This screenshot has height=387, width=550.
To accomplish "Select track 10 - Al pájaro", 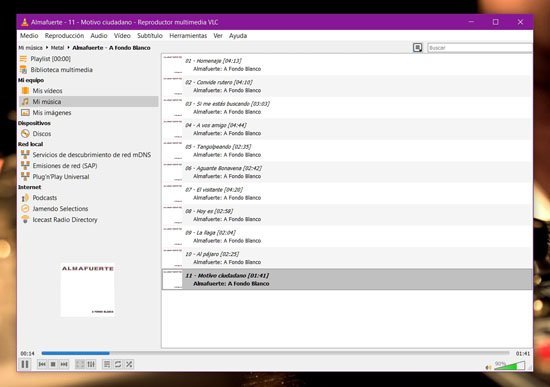I will coord(347,258).
